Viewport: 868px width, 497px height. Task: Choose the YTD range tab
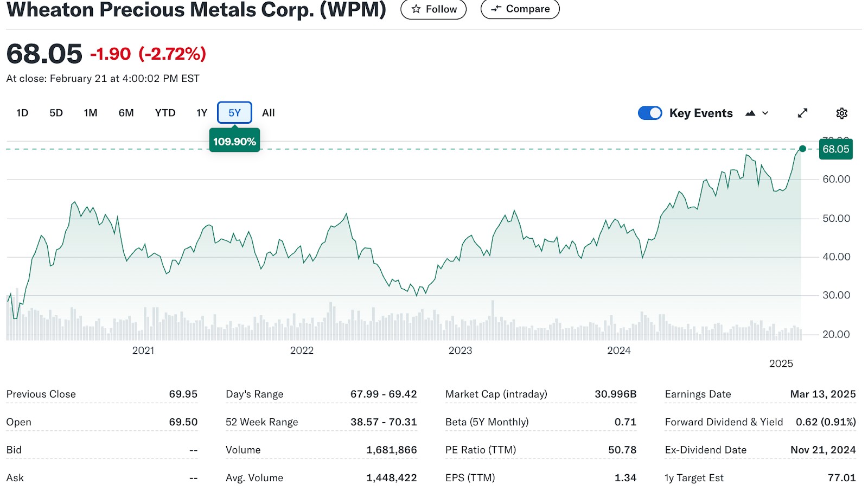tap(165, 113)
